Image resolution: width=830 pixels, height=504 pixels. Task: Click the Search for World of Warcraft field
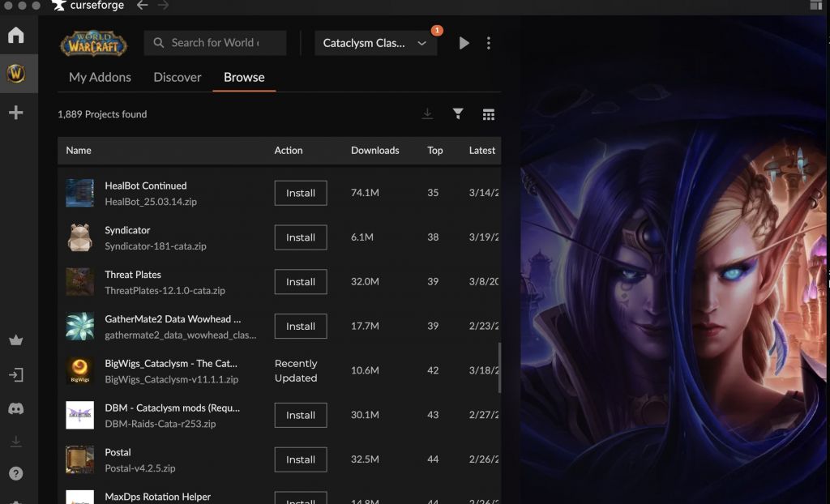216,43
